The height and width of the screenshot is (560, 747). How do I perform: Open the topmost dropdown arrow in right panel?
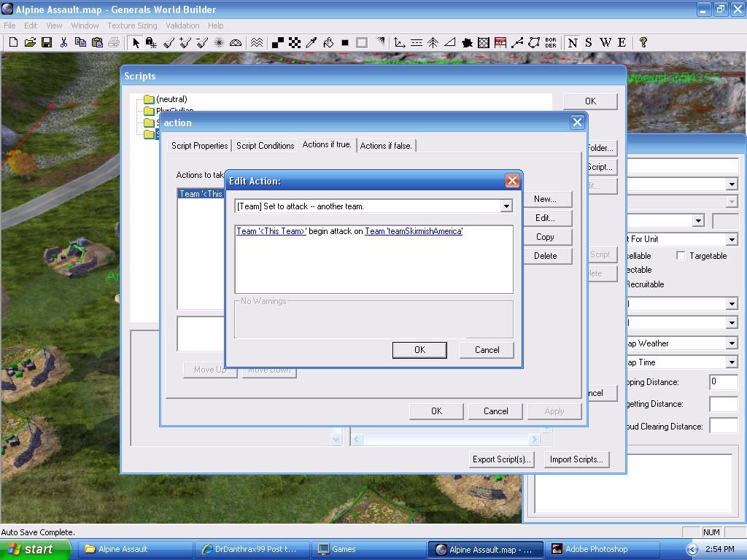pyautogui.click(x=732, y=184)
